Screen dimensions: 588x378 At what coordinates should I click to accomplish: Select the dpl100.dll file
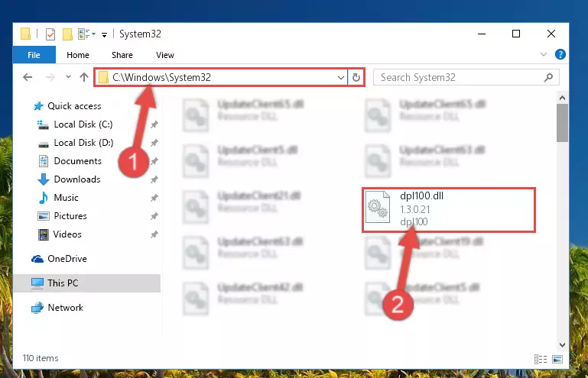[x=449, y=210]
